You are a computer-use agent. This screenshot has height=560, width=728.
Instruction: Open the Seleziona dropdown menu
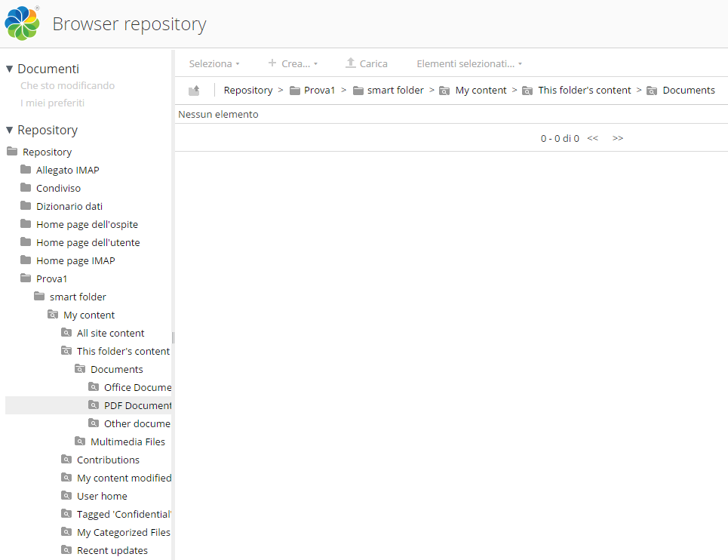click(214, 63)
